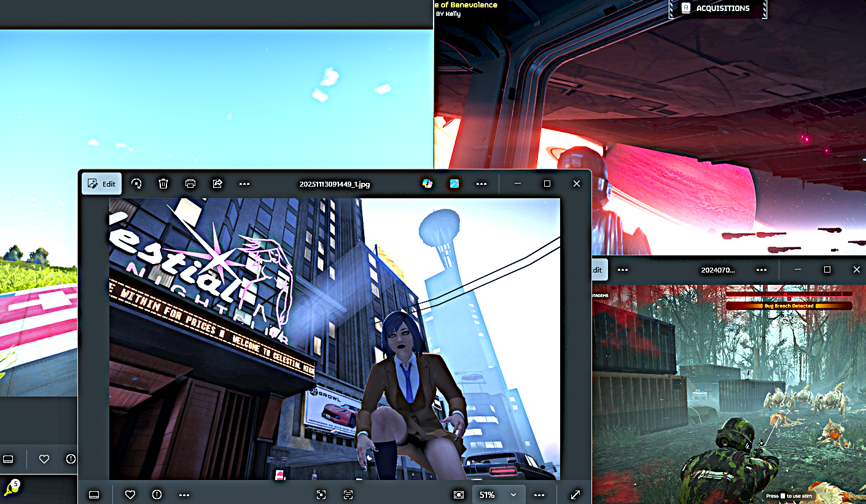Viewport: 866px width, 504px height.
Task: Open the more menu beside the Share icon
Action: coord(244,184)
